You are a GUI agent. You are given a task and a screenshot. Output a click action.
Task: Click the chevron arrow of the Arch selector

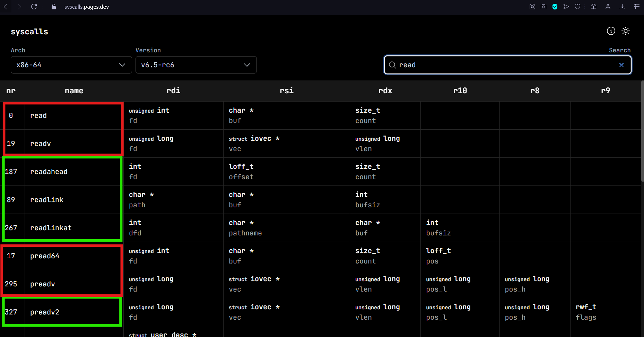pyautogui.click(x=122, y=65)
